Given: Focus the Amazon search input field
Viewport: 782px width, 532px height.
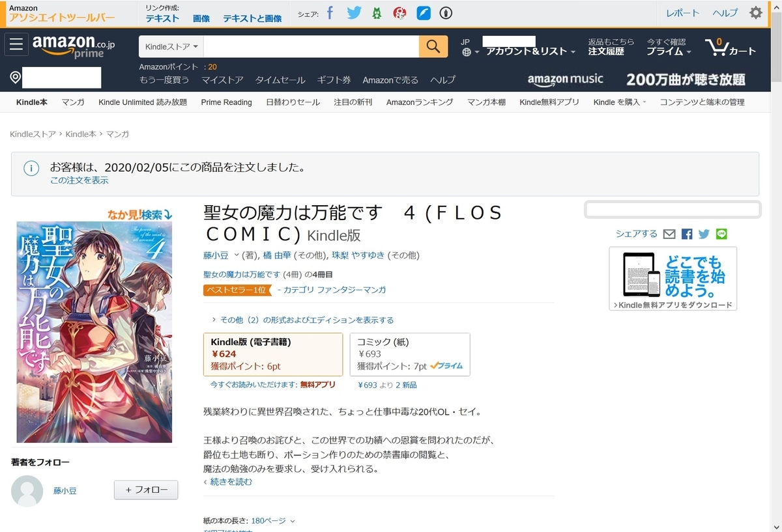Looking at the screenshot, I should 311,46.
